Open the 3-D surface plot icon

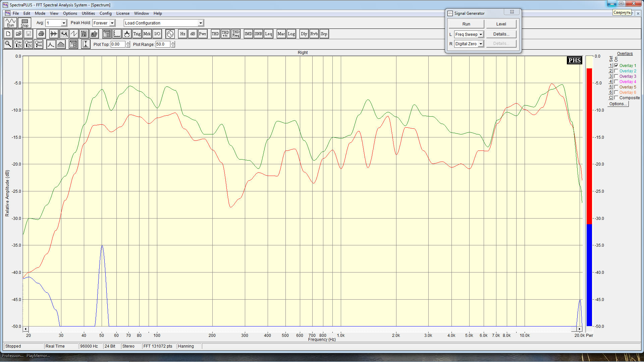point(94,34)
